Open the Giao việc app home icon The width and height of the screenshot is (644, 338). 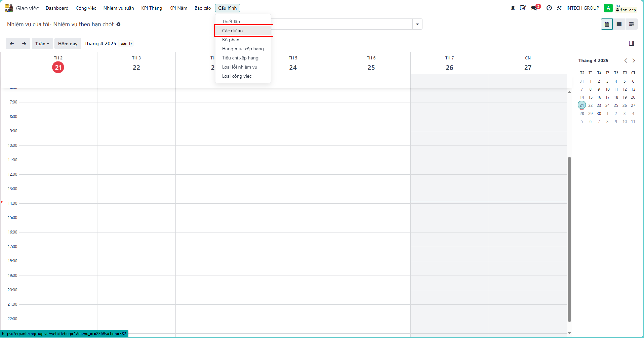pos(9,8)
